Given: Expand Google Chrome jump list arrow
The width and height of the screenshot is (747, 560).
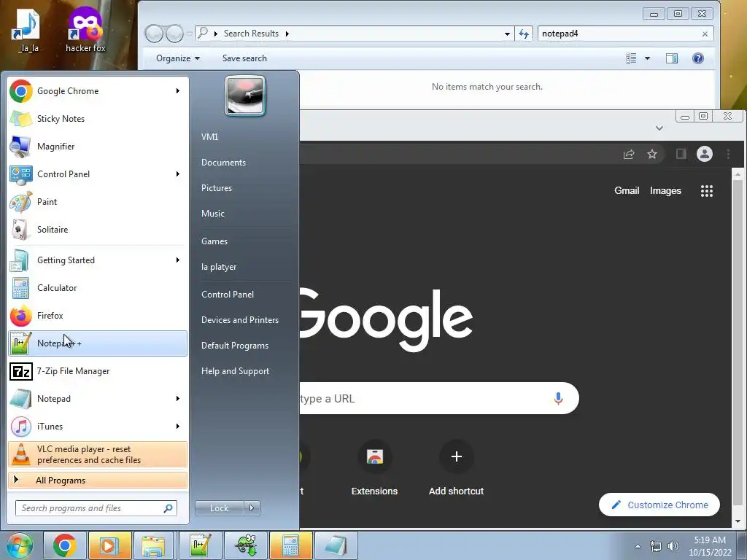Looking at the screenshot, I should (x=178, y=91).
